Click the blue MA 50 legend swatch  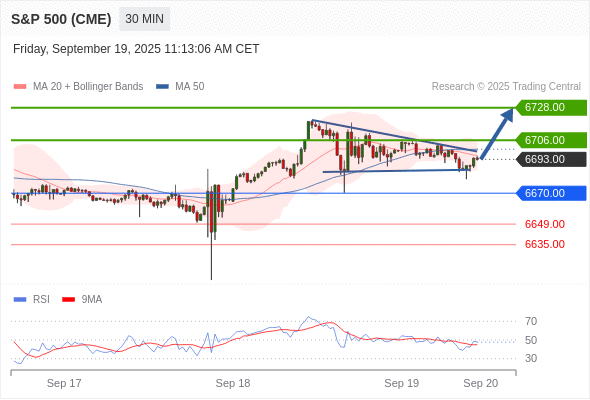click(162, 87)
